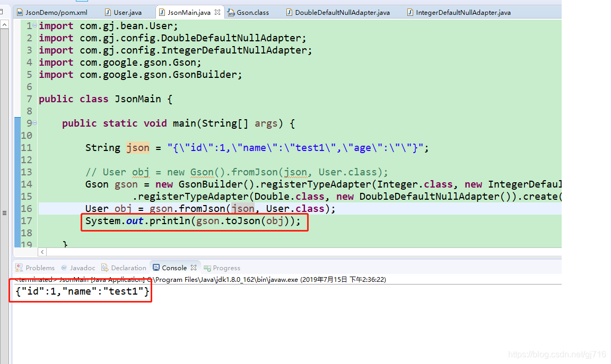Screen dimensions: 611x364
Task: Click the public class JsonMain declaration
Action: click(x=105, y=99)
